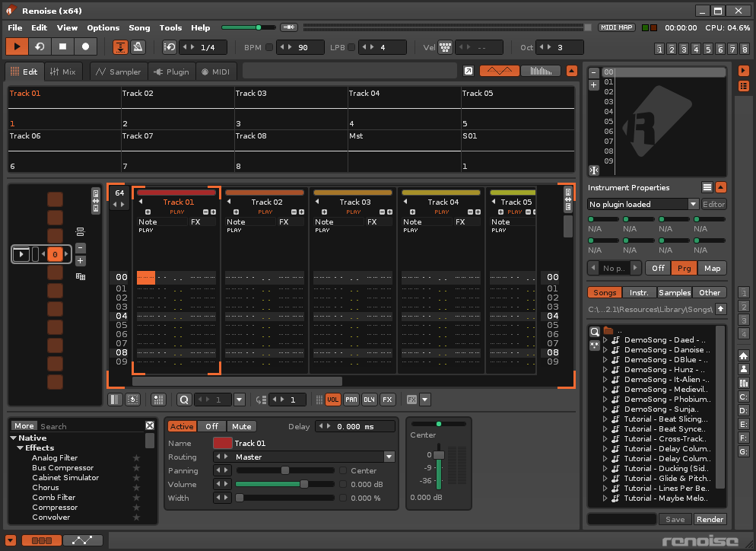
Task: Toggle the VOL column button
Action: pyautogui.click(x=333, y=400)
